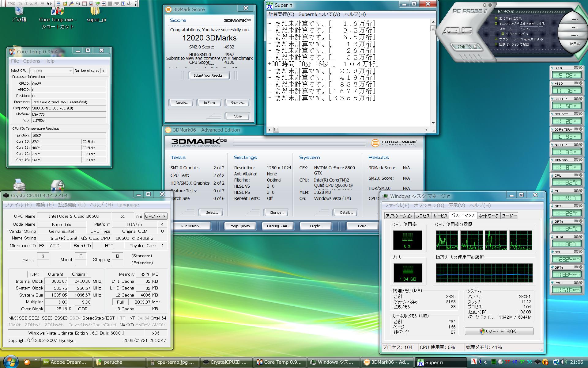Click the Adobe icon in system tray
588x368 pixels.
pyautogui.click(x=474, y=362)
